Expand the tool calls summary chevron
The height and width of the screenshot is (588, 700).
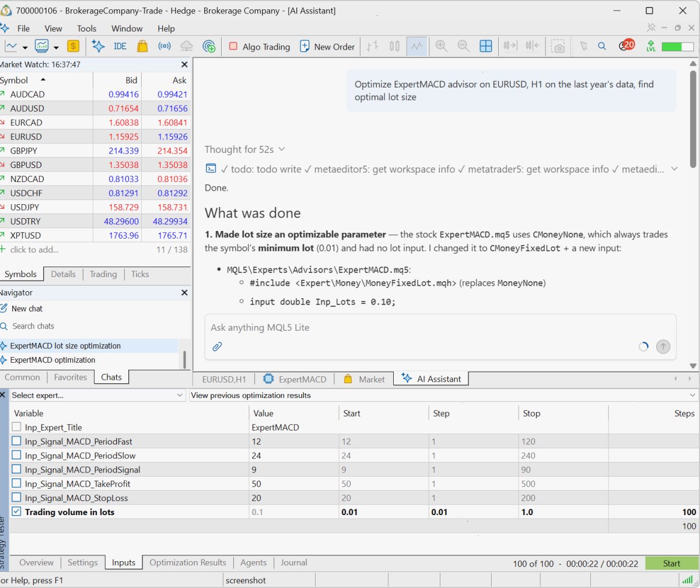[x=674, y=169]
